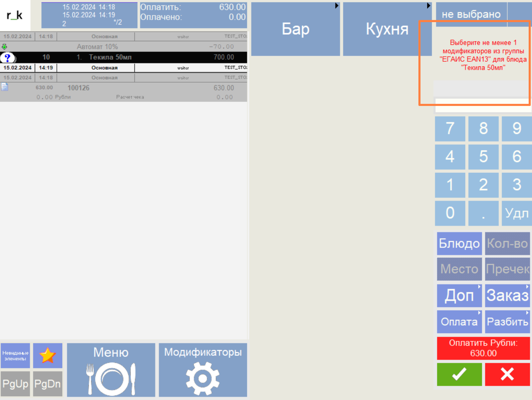Screen dimensions: 532x400
Task: Expand the Бар category
Action: click(x=295, y=29)
